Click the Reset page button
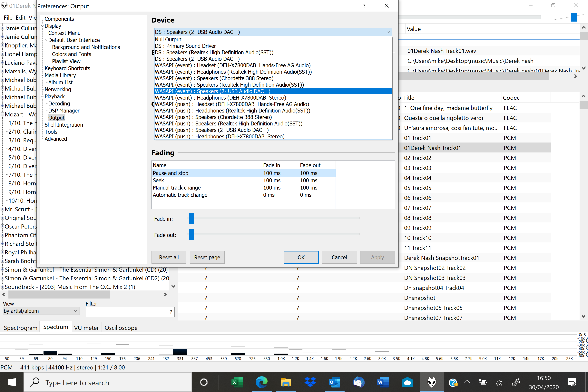 207,257
